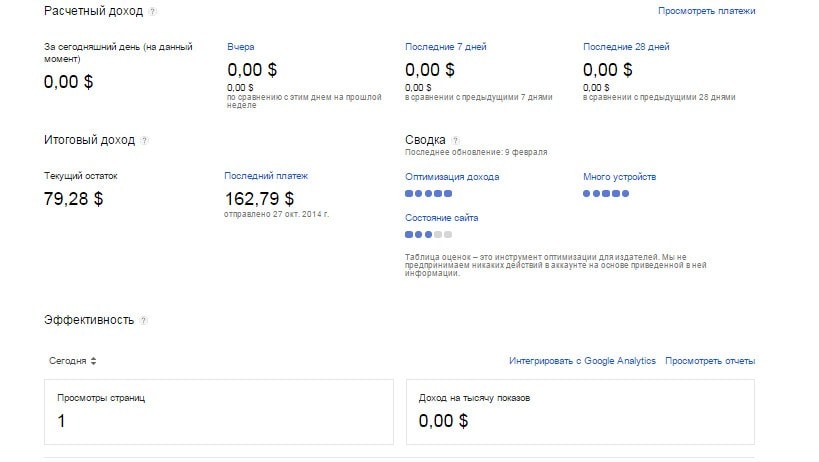This screenshot has height=462, width=819.
Task: Open the Вчера earnings link
Action: click(241, 47)
